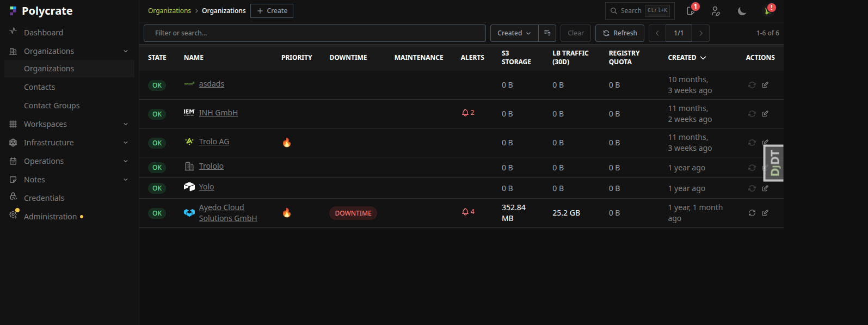This screenshot has height=325, width=868.
Task: Open the Search Ctrl+K box
Action: 640,11
